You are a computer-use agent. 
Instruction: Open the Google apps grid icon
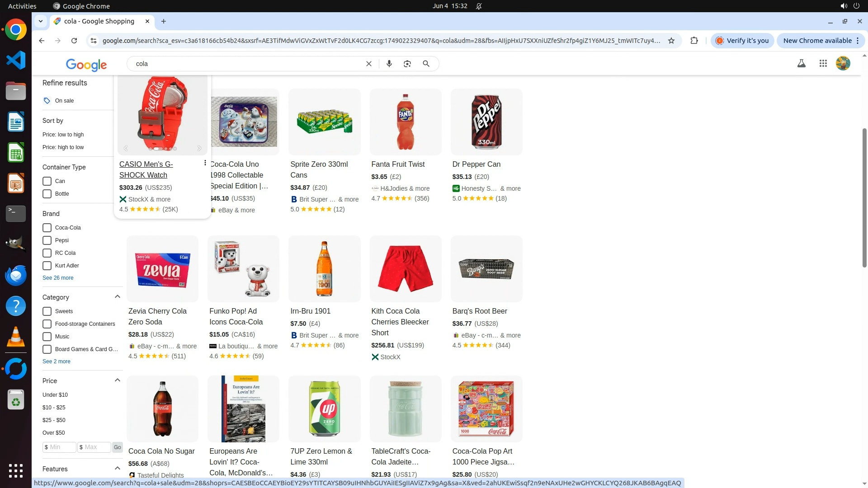click(823, 64)
